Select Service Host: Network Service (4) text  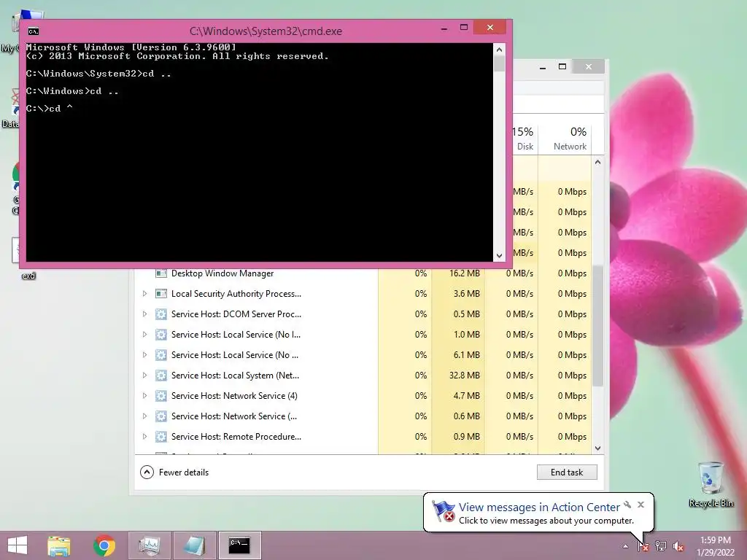point(234,396)
